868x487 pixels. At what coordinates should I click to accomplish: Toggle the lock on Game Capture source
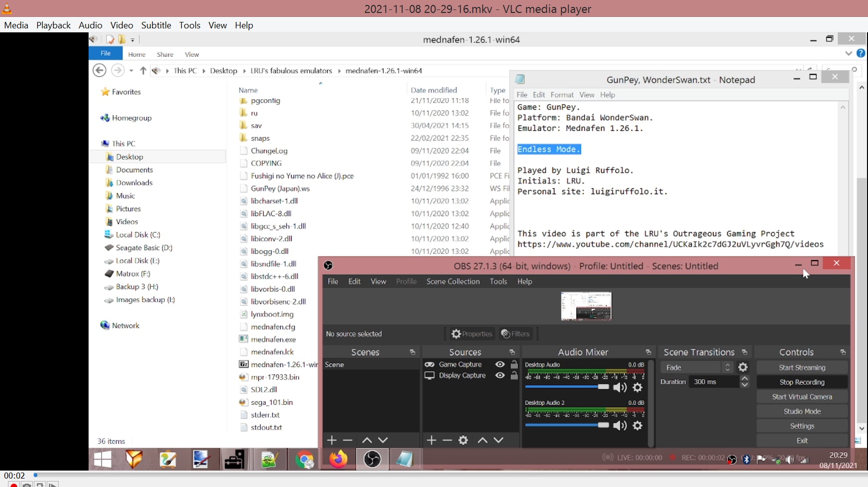click(x=514, y=365)
